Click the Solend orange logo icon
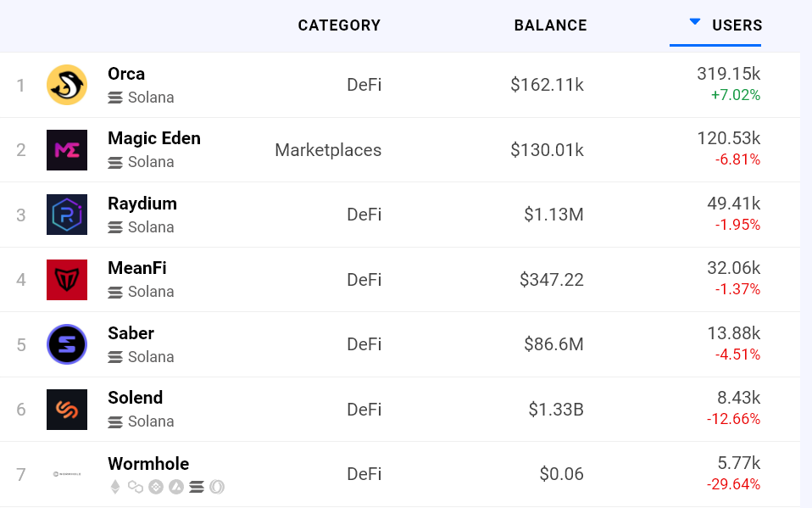This screenshot has width=812, height=508. [x=67, y=410]
